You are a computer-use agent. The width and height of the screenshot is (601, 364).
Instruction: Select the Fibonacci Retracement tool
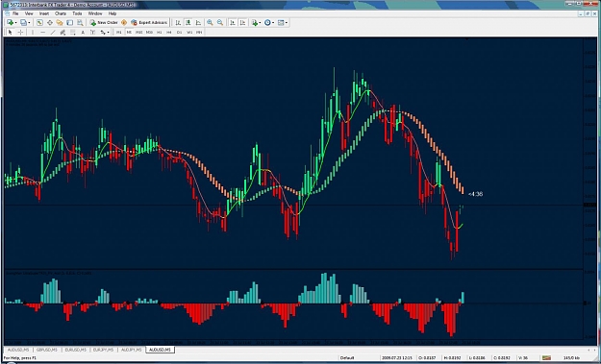[73, 32]
